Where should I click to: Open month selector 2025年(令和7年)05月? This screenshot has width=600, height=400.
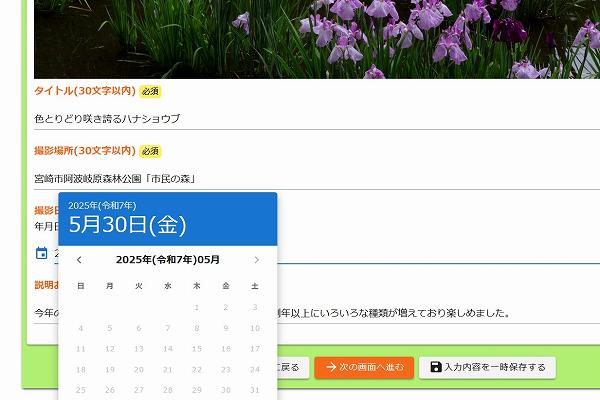coord(168,260)
